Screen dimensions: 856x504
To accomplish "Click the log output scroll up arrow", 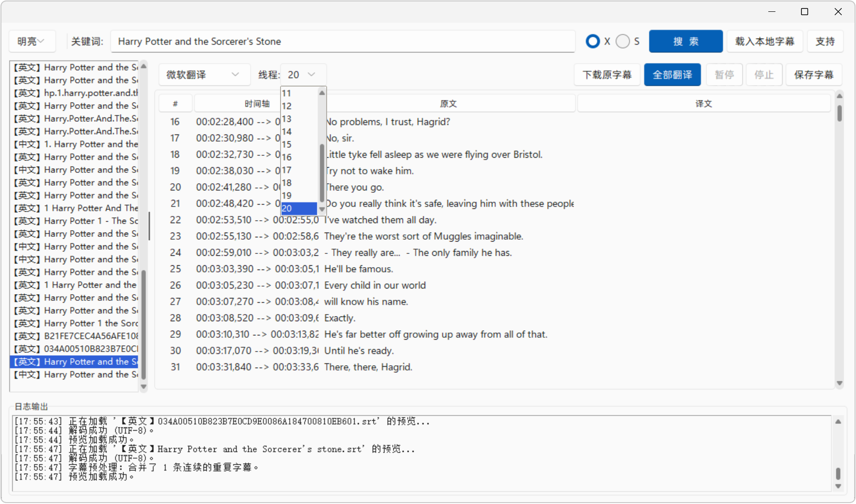I will point(838,422).
